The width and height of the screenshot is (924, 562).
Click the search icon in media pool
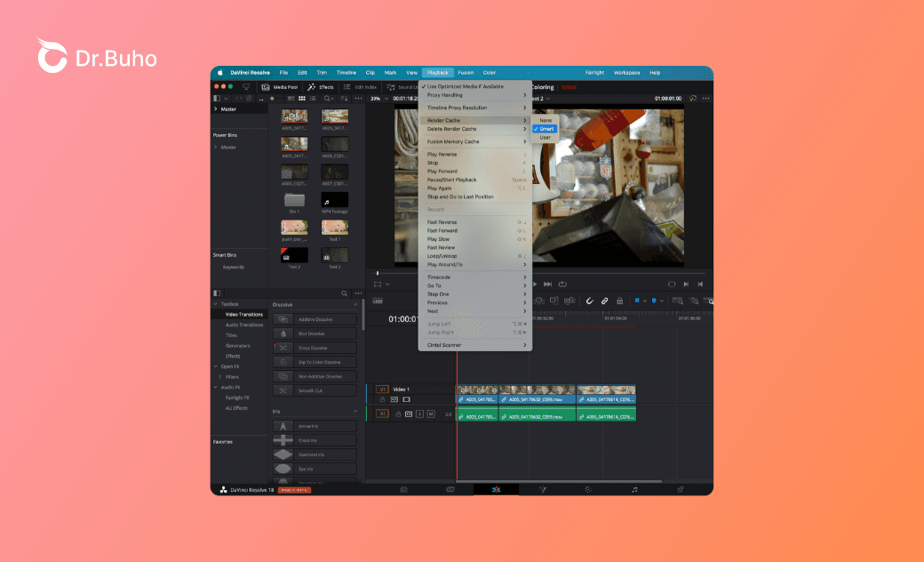(x=328, y=98)
